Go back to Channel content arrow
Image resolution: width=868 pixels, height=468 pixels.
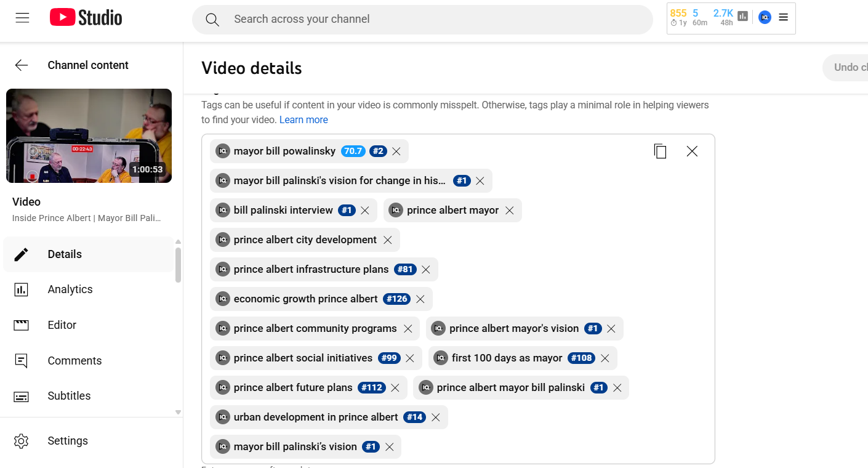click(22, 65)
